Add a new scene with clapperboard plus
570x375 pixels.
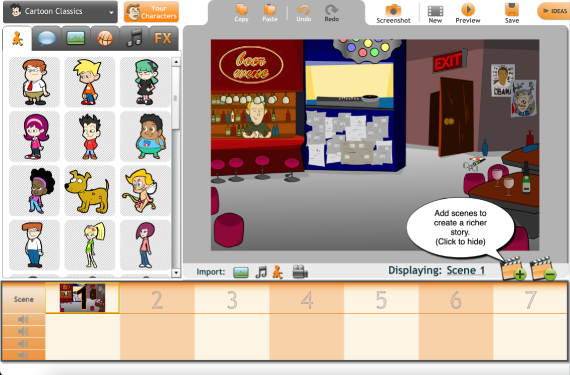coord(513,269)
